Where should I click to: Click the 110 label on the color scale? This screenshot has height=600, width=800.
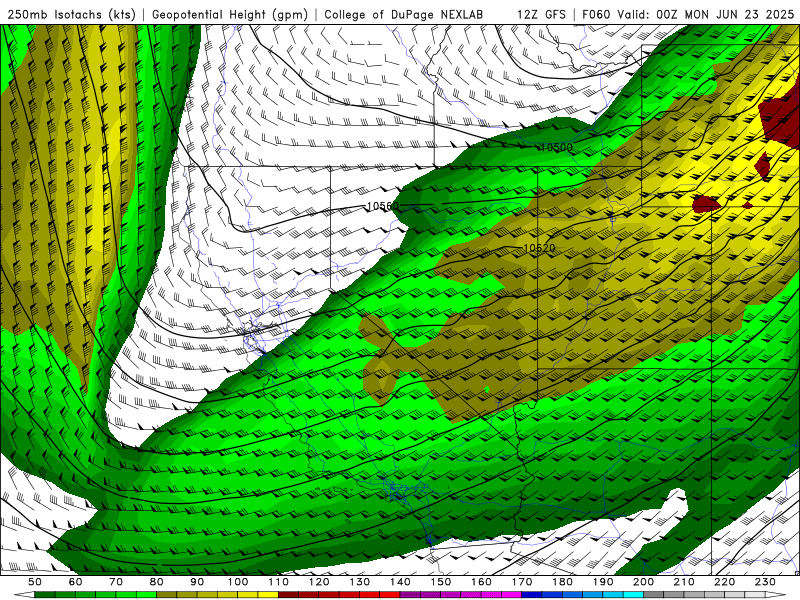click(x=279, y=582)
